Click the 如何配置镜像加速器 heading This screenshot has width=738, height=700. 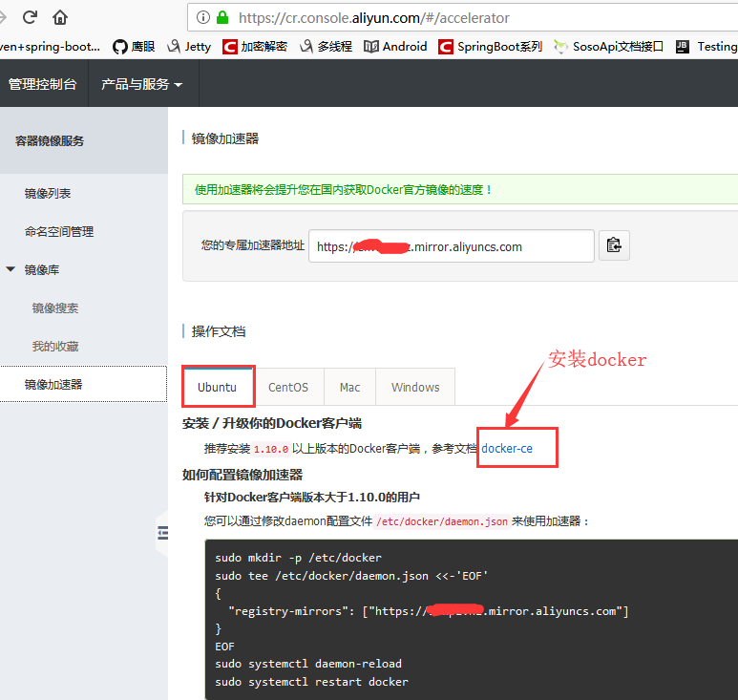click(x=242, y=475)
